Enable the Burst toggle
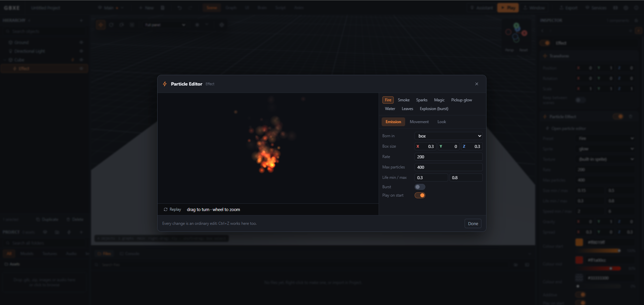 420,187
